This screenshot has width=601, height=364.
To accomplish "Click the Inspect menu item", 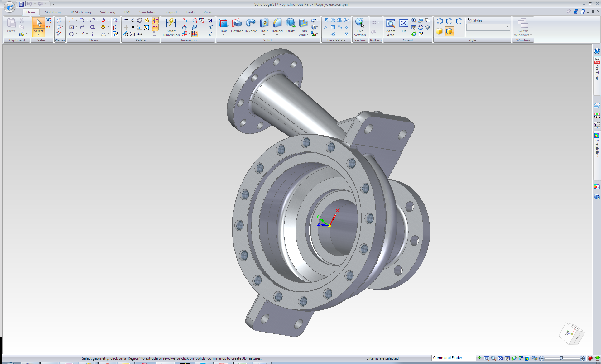I will coord(171,12).
